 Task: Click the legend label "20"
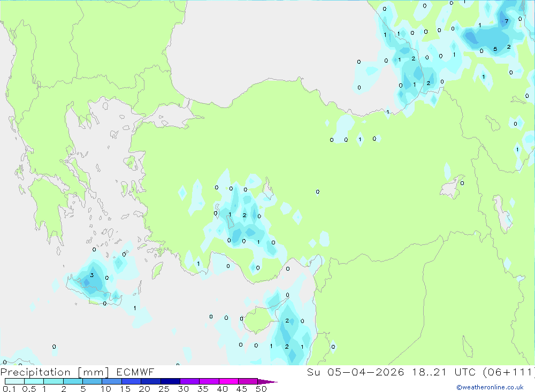[x=144, y=389]
